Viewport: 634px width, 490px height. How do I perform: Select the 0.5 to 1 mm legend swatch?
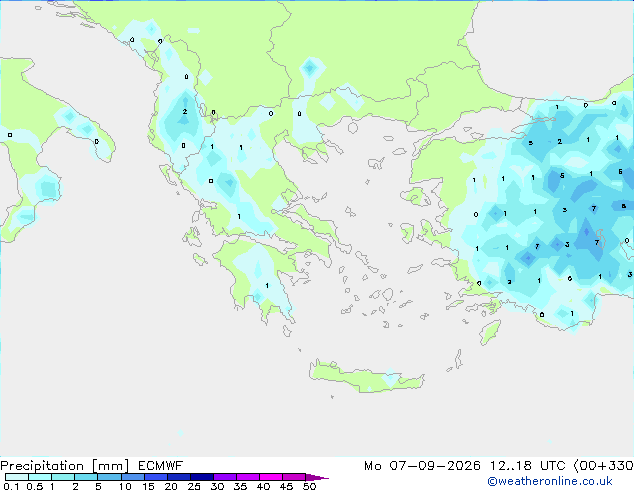point(40,477)
